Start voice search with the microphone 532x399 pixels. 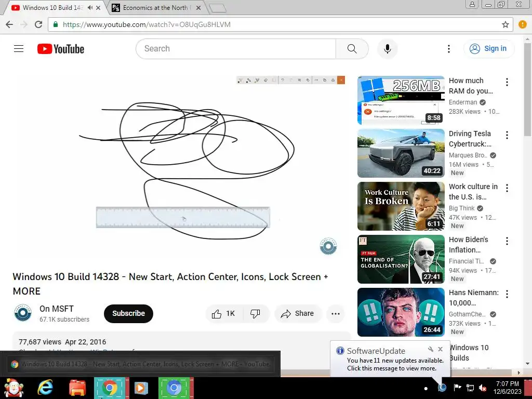coord(387,49)
